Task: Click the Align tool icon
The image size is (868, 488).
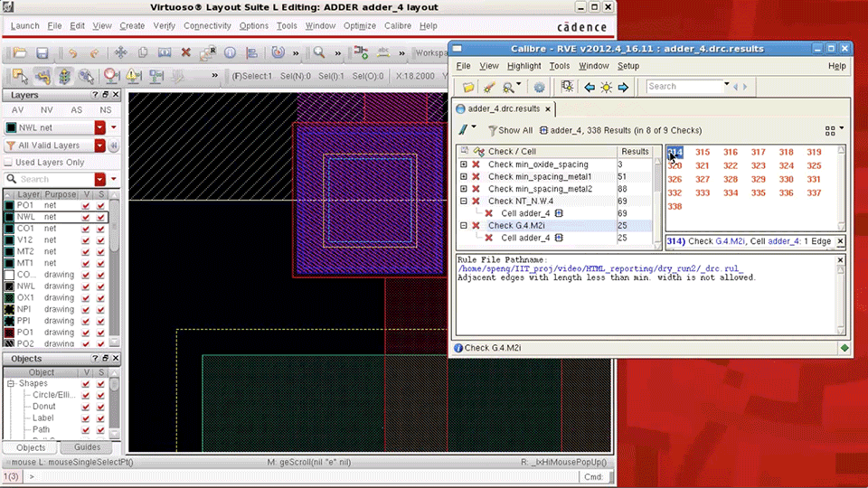Action: point(252,52)
